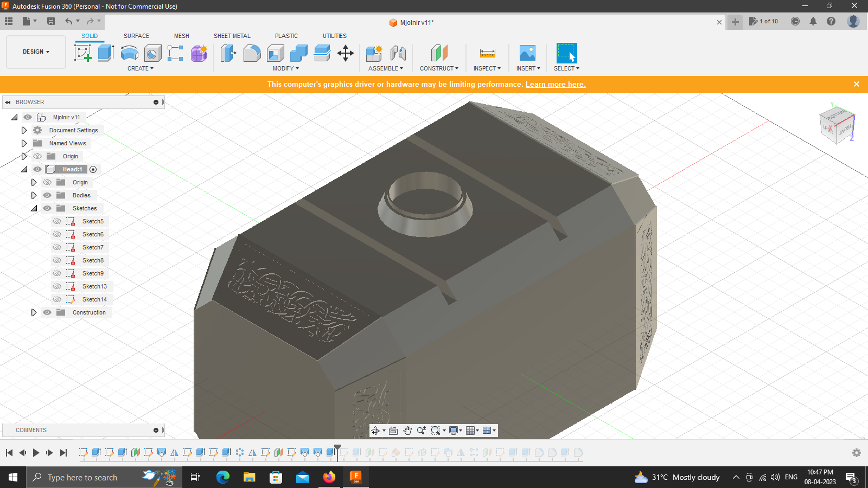
Task: Select the Pan hand tool in navigation bar
Action: pyautogui.click(x=407, y=431)
